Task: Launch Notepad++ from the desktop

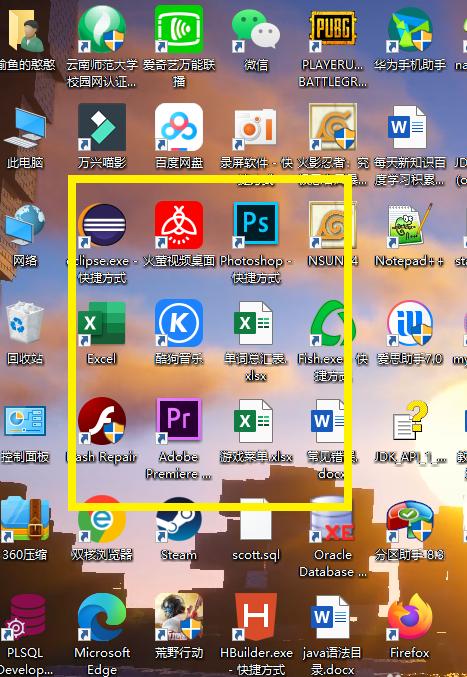Action: pyautogui.click(x=410, y=225)
